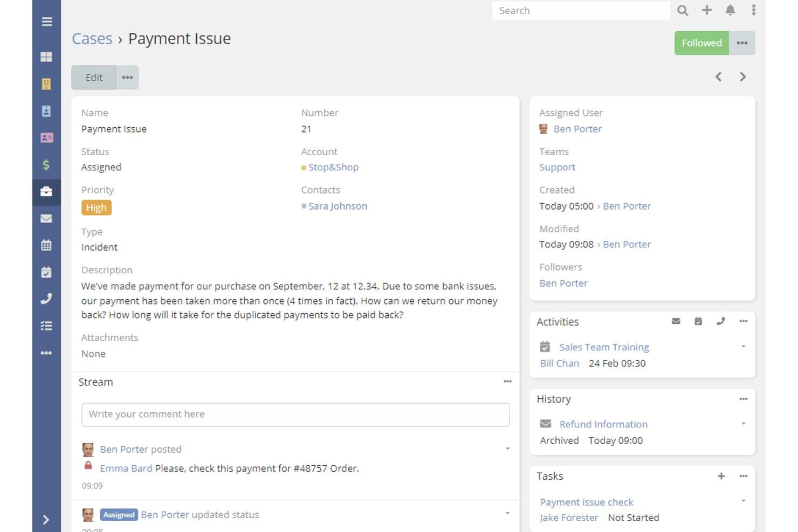Open the Cases breadcrumb link
The width and height of the screenshot is (798, 532).
92,39
